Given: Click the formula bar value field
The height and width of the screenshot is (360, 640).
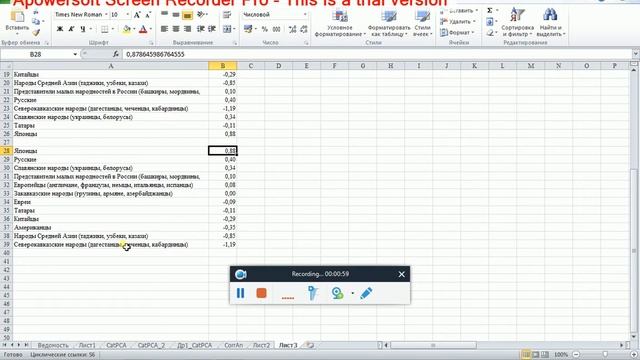Looking at the screenshot, I should click(376, 54).
